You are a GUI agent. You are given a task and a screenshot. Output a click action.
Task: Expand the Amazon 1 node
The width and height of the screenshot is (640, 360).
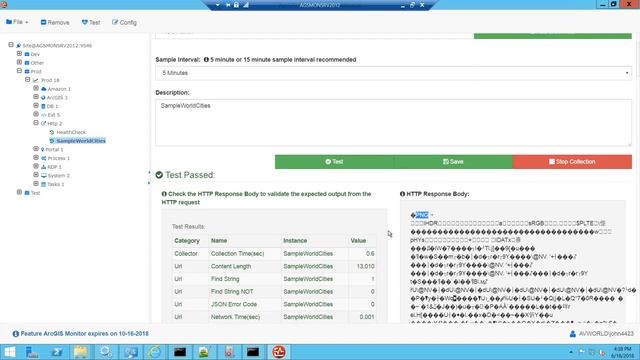tap(36, 88)
